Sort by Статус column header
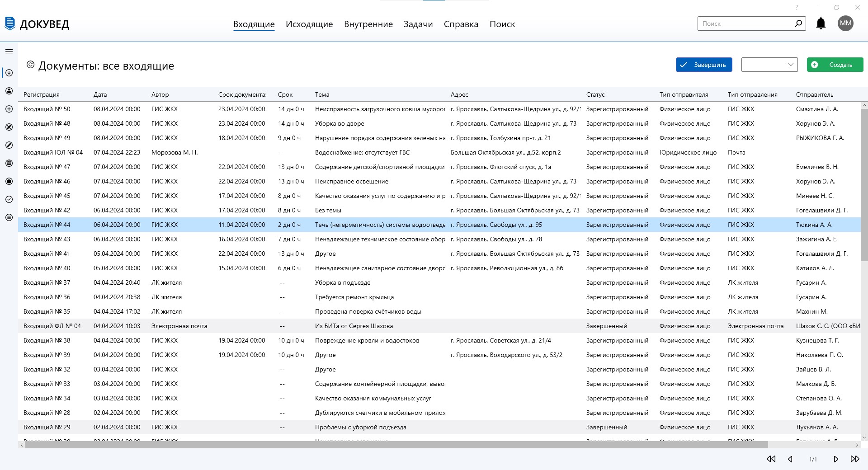The image size is (868, 470). coord(595,94)
